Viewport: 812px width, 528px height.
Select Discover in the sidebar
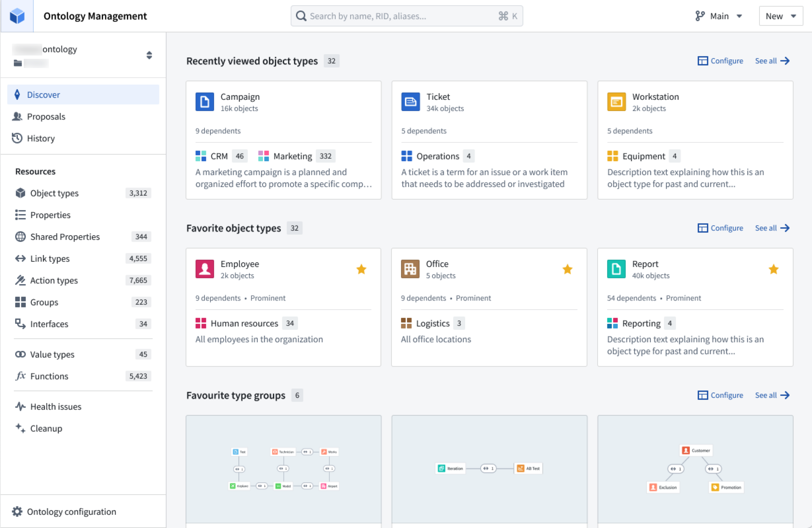click(x=83, y=94)
